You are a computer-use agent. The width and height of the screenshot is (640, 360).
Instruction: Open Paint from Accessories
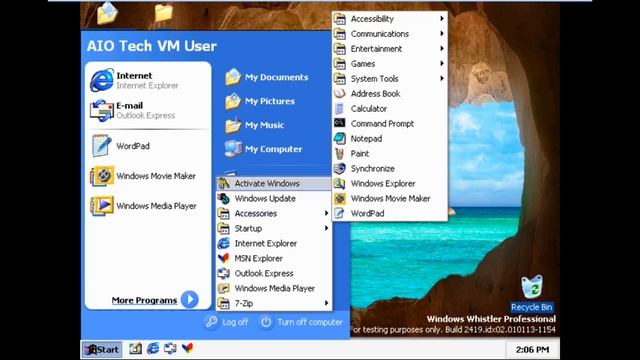[x=390, y=153]
